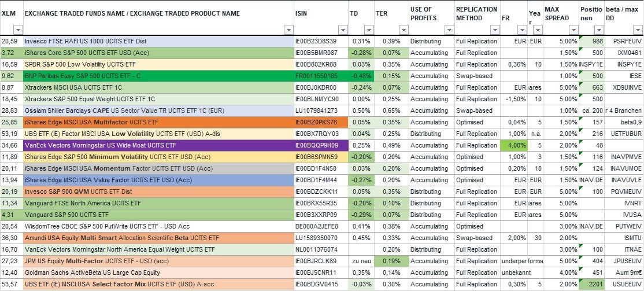644x291 pixels.
Task: Open the fund name column filter dropdown
Action: [x=288, y=30]
